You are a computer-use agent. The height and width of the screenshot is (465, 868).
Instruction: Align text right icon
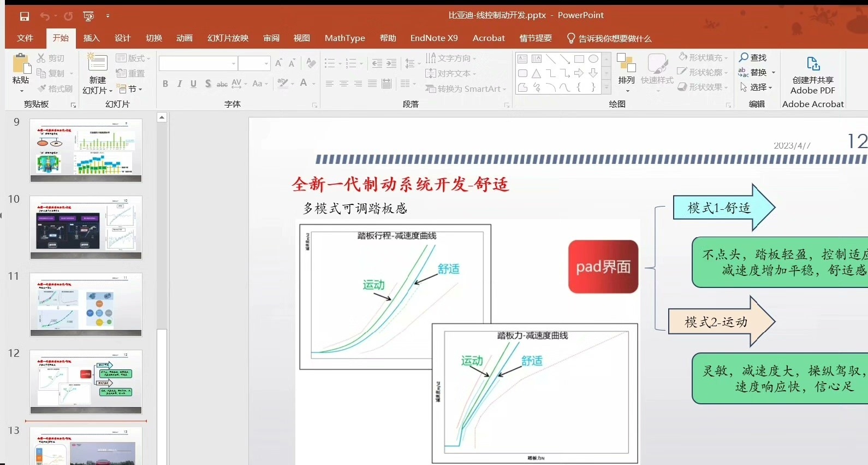coord(358,84)
